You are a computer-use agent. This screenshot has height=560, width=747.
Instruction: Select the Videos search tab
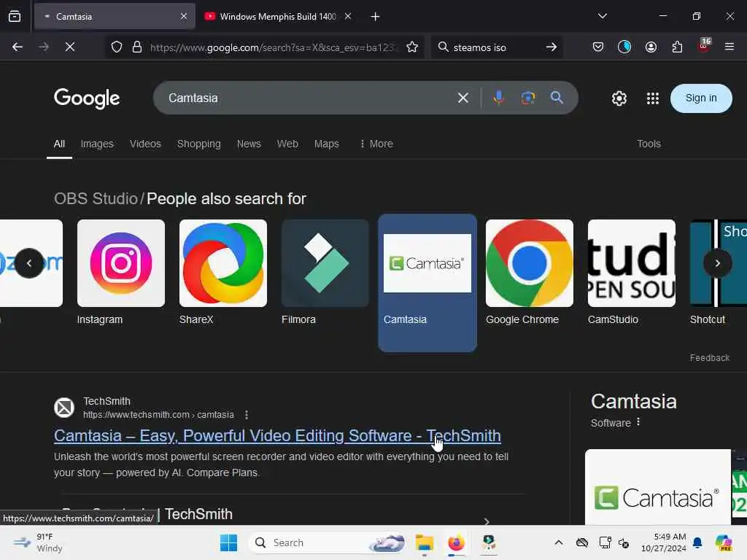[145, 144]
